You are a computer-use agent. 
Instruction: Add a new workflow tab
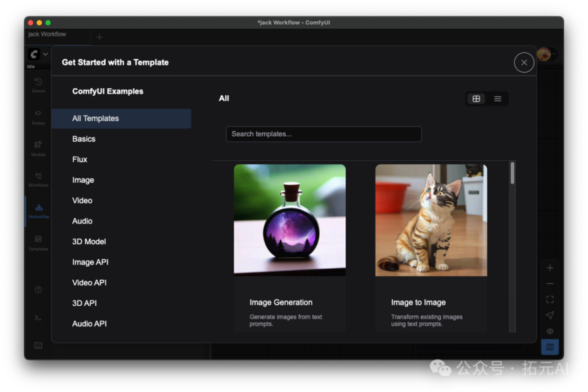click(x=99, y=37)
